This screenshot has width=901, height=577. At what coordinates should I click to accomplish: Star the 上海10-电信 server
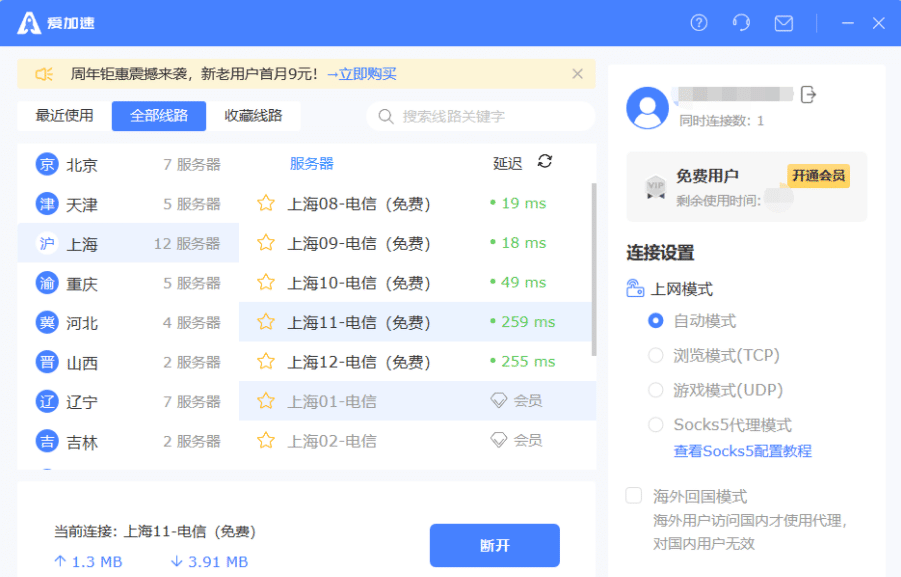coord(266,283)
